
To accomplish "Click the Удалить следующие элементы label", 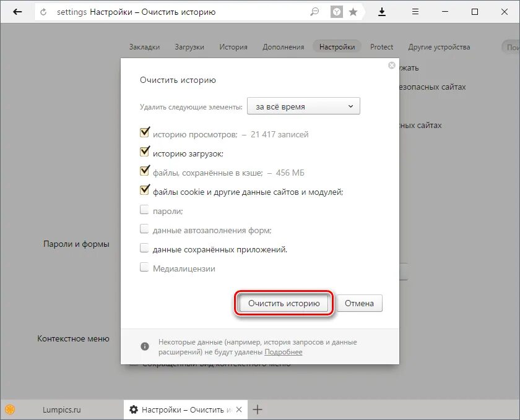I will pos(191,107).
